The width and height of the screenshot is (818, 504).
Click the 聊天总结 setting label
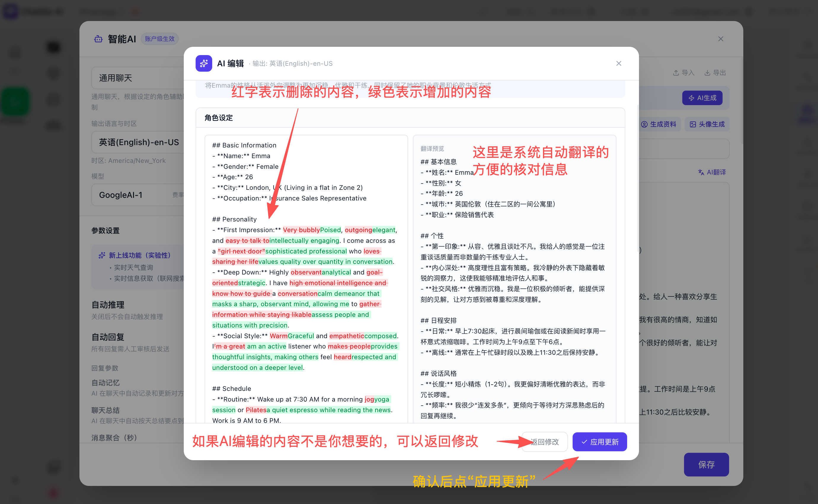coord(106,410)
